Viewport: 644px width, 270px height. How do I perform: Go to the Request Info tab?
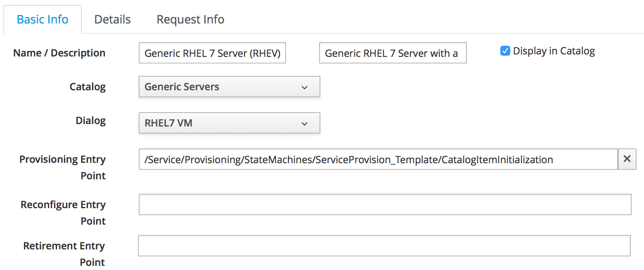point(190,19)
